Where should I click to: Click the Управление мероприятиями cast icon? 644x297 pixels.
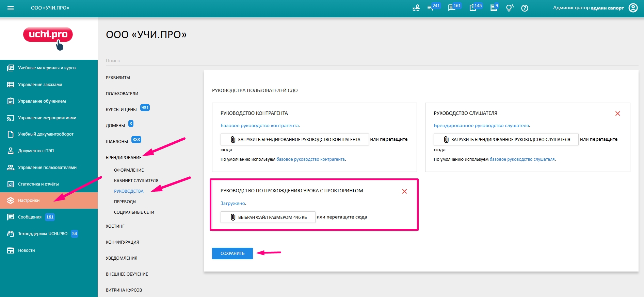coord(11,118)
